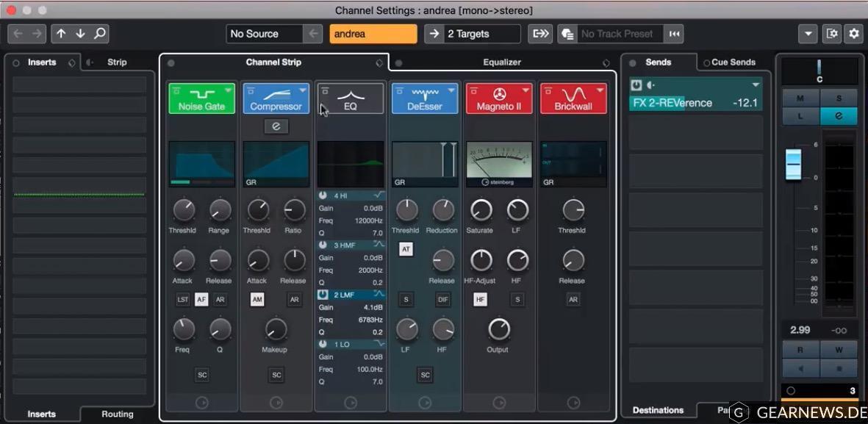Click the right arrow before 2 Targets

click(x=434, y=34)
